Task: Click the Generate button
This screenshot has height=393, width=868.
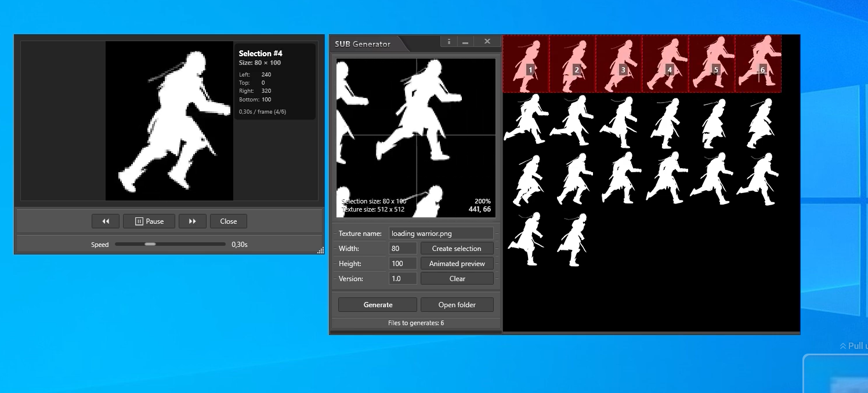Action: (x=378, y=305)
